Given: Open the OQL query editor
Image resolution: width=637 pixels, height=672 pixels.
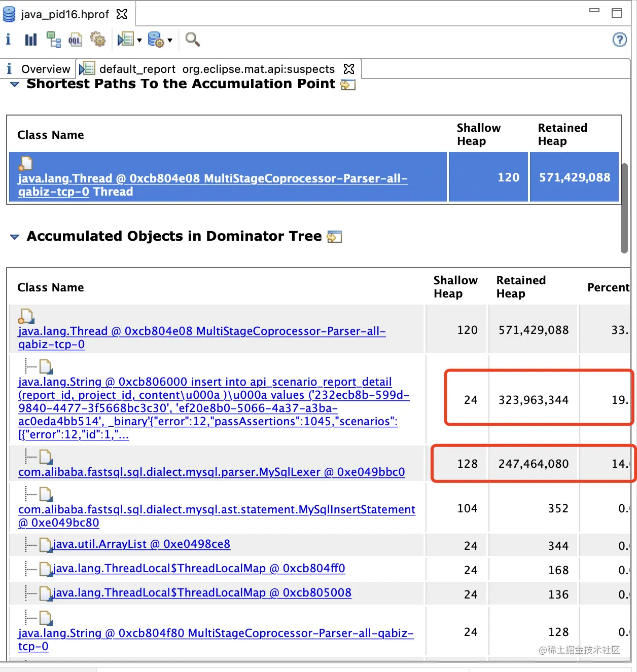Looking at the screenshot, I should (76, 40).
